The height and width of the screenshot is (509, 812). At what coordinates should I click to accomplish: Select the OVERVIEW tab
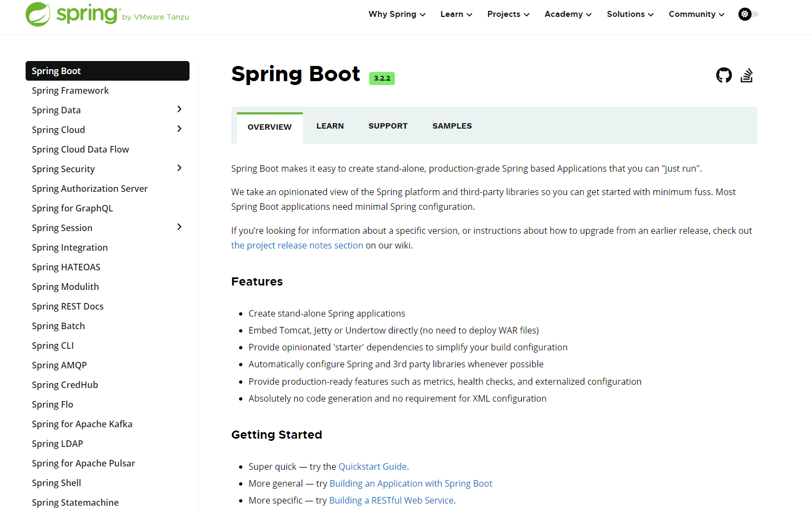pos(270,128)
